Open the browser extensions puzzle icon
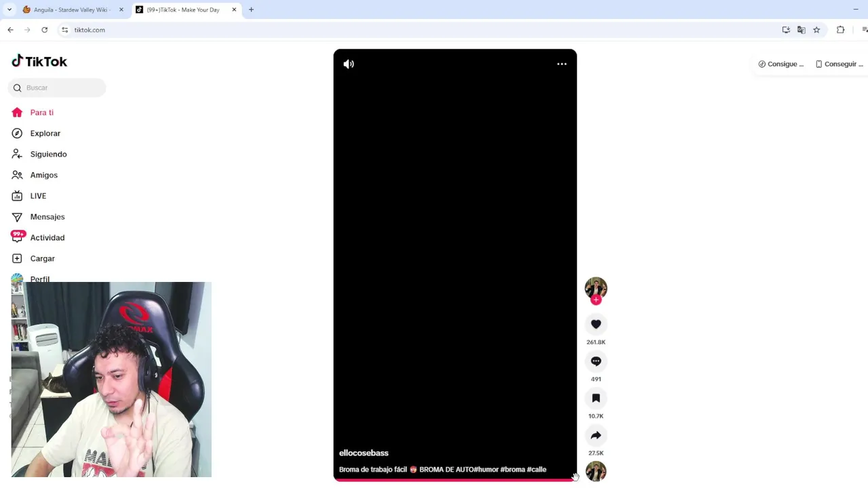The image size is (868, 488). (841, 30)
